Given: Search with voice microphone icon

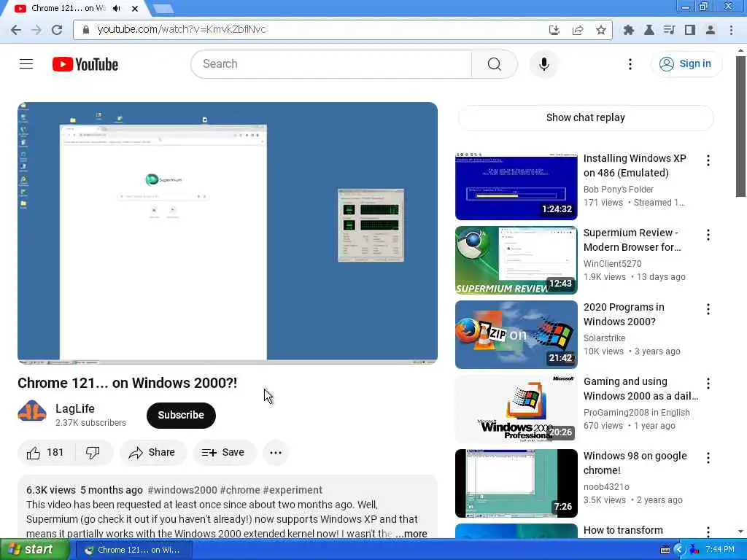Looking at the screenshot, I should pyautogui.click(x=543, y=64).
